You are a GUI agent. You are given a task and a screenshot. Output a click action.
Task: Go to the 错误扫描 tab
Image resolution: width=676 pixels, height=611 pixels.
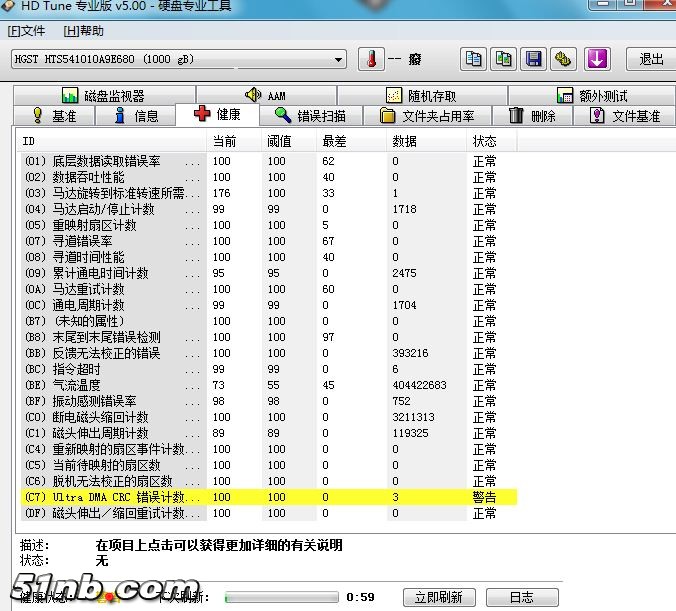(310, 115)
